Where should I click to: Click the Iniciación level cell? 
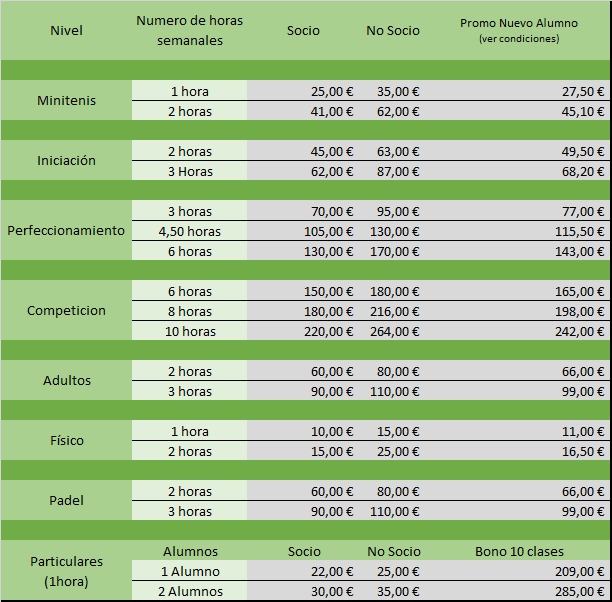coord(66,160)
